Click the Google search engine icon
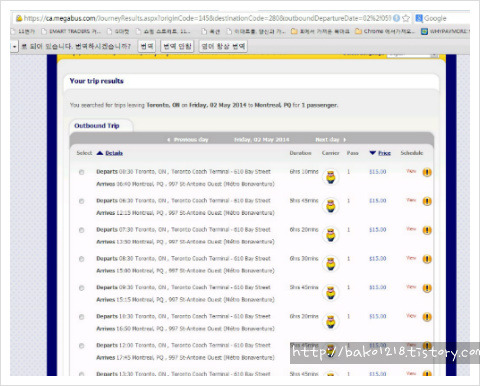This screenshot has width=480, height=386. (x=419, y=18)
